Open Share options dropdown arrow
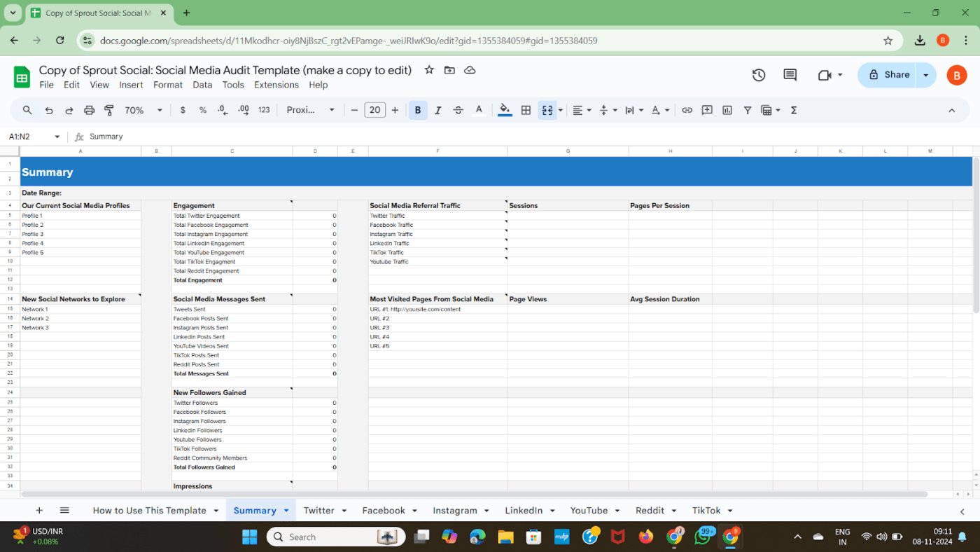This screenshot has height=552, width=980. pyautogui.click(x=926, y=75)
